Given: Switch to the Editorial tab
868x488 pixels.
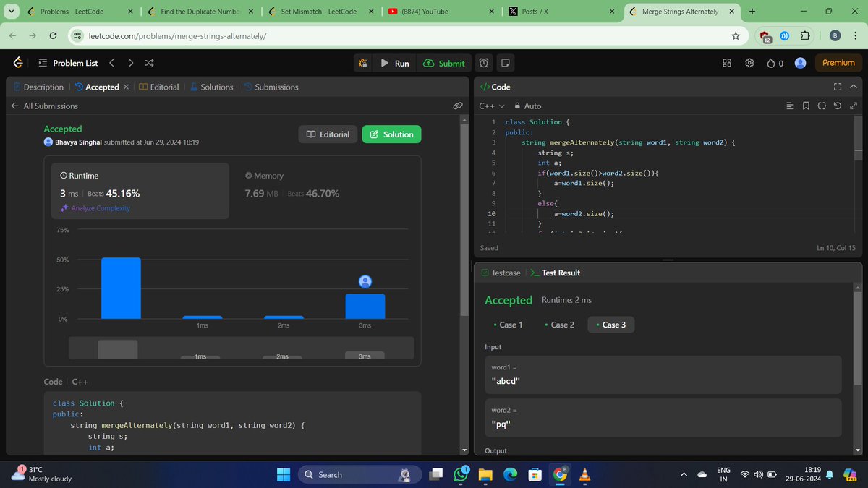Looking at the screenshot, I should (x=158, y=87).
